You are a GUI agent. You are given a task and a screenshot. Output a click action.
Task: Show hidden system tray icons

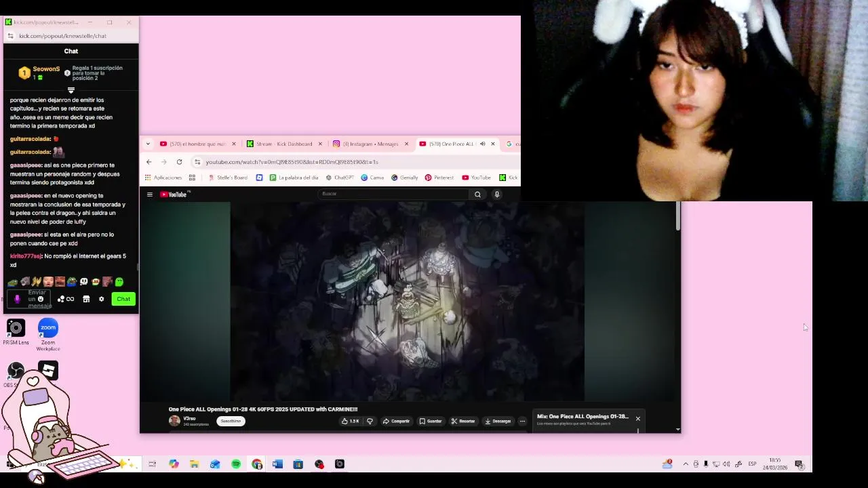(x=686, y=464)
